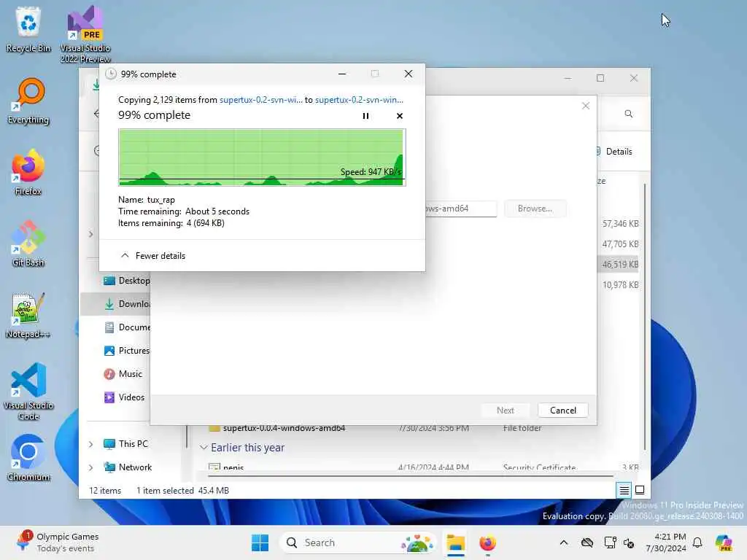
Task: Switch Explorer to large icons view
Action: 640,490
